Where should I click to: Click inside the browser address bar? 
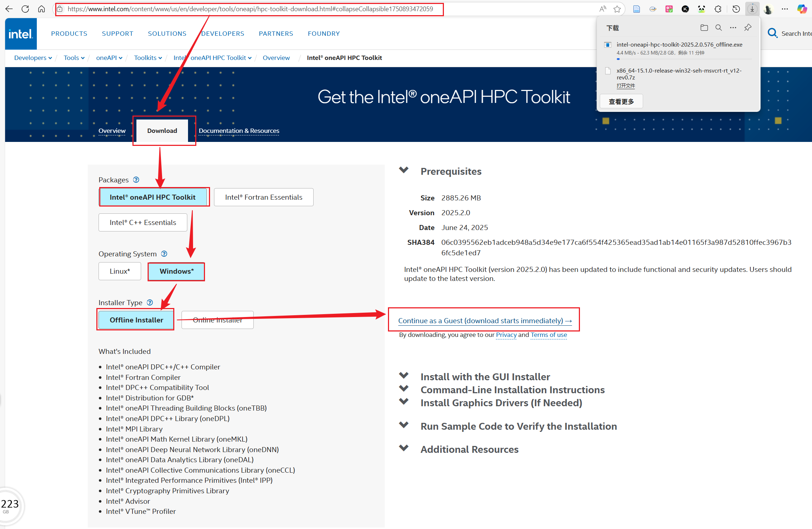[249, 9]
